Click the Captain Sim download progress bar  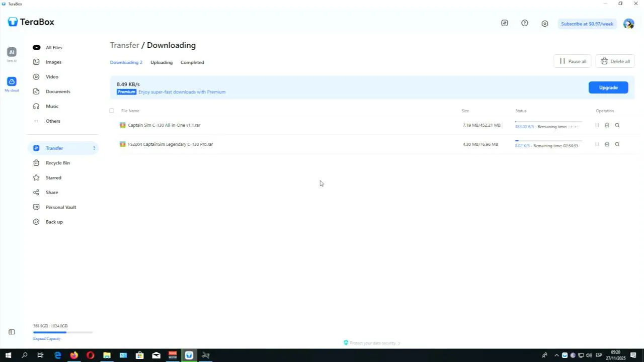point(548,122)
